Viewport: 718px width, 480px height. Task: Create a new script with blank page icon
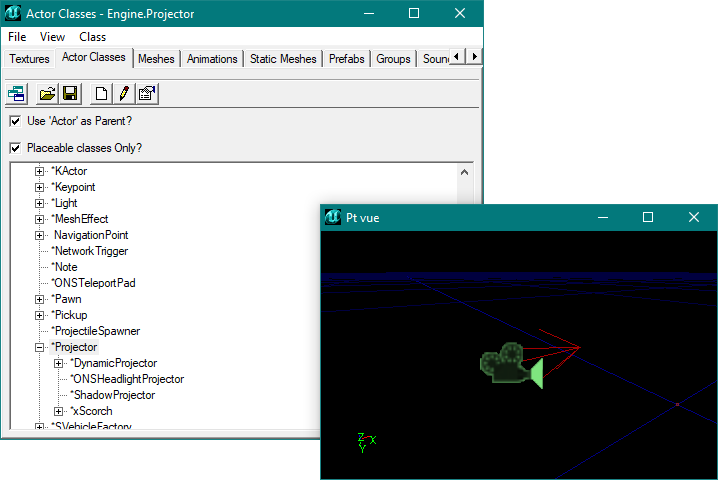click(101, 94)
